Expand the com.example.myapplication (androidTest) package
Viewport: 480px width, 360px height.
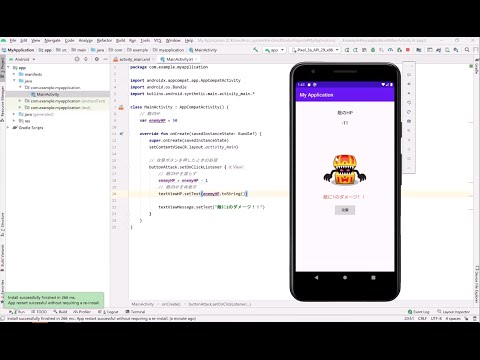20,101
